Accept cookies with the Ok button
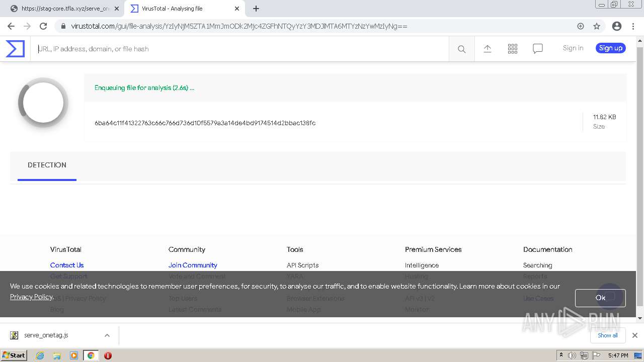 600,298
